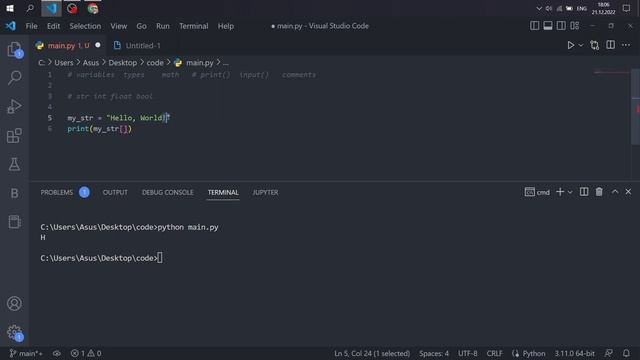Show the JUPYTER panel tab
This screenshot has width=640, height=360.
point(265,192)
